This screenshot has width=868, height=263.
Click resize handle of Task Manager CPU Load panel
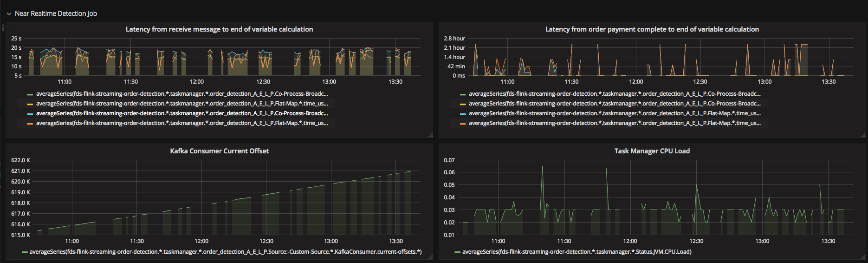[863, 257]
